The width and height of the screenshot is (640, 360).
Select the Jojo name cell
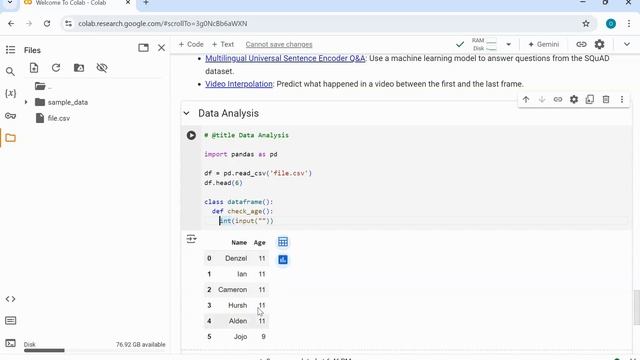coord(240,337)
